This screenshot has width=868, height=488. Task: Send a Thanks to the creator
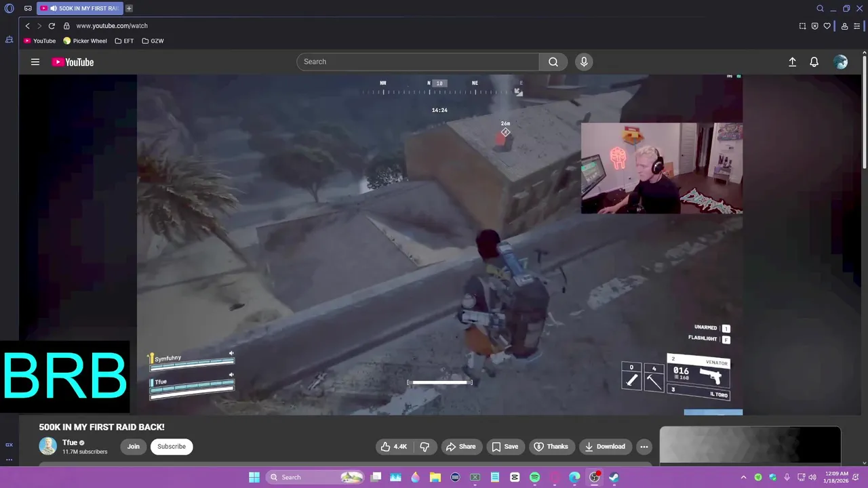tap(551, 447)
